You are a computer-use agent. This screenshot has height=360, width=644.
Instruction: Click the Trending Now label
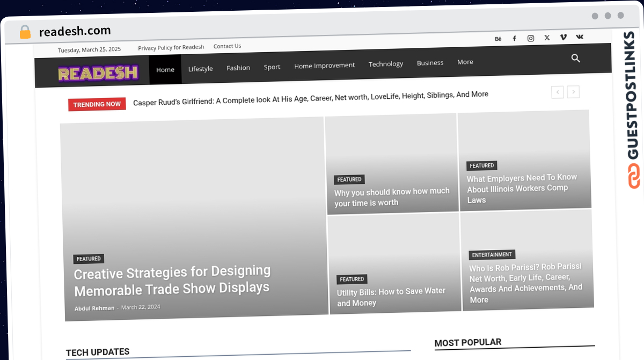tap(97, 104)
